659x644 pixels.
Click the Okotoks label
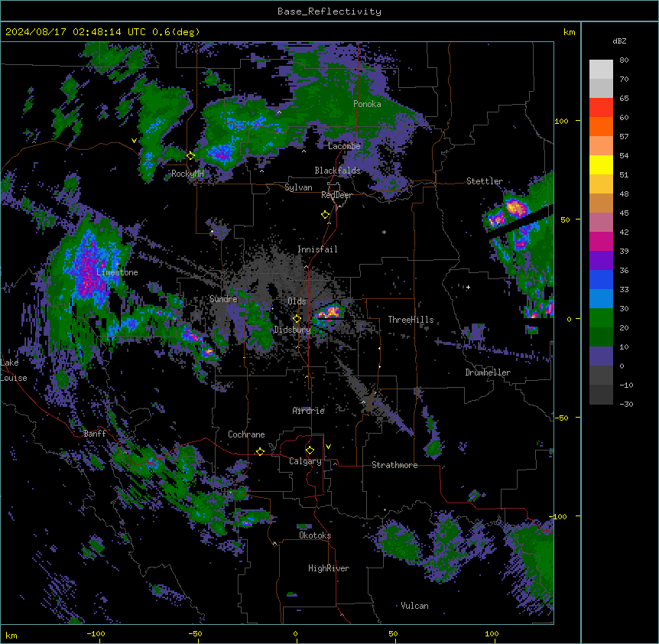tap(315, 535)
